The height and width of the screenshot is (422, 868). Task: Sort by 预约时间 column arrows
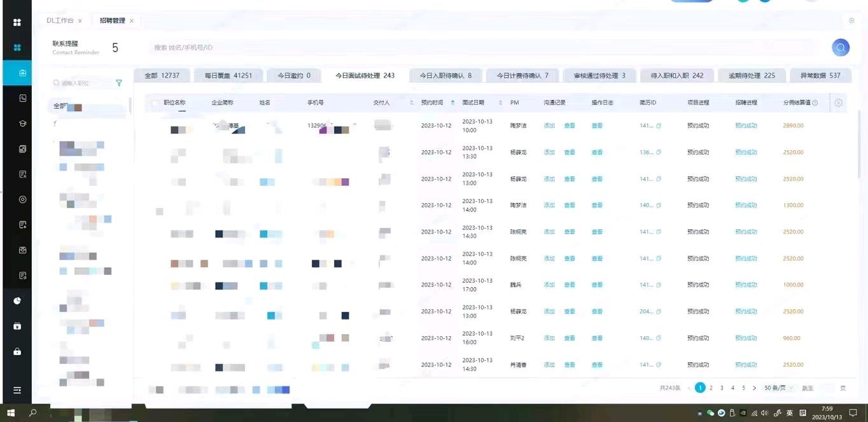coord(452,102)
